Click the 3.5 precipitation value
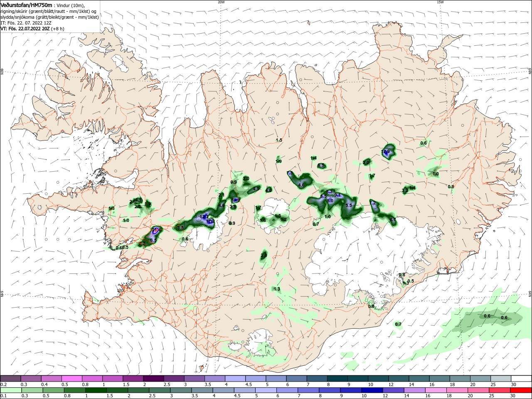 coord(180,228)
